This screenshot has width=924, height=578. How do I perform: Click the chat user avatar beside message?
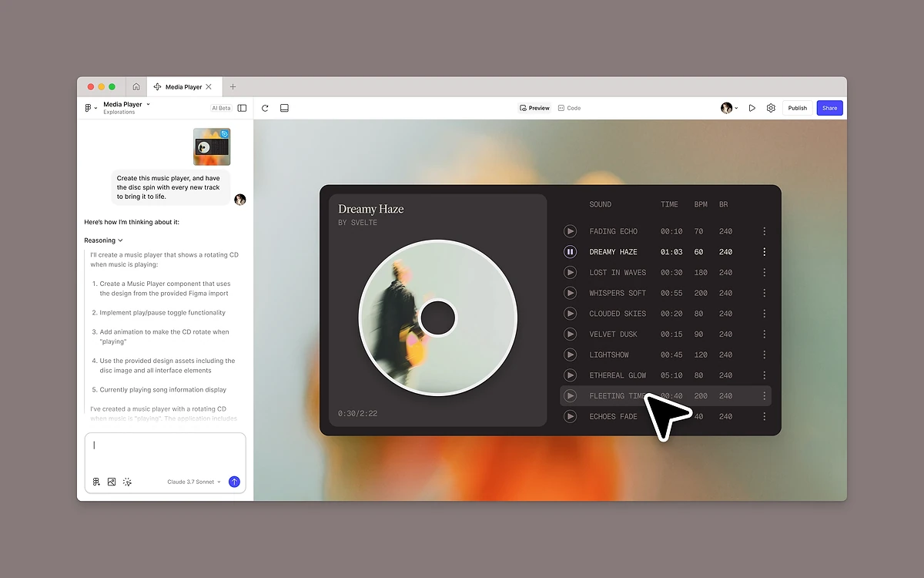coord(240,200)
